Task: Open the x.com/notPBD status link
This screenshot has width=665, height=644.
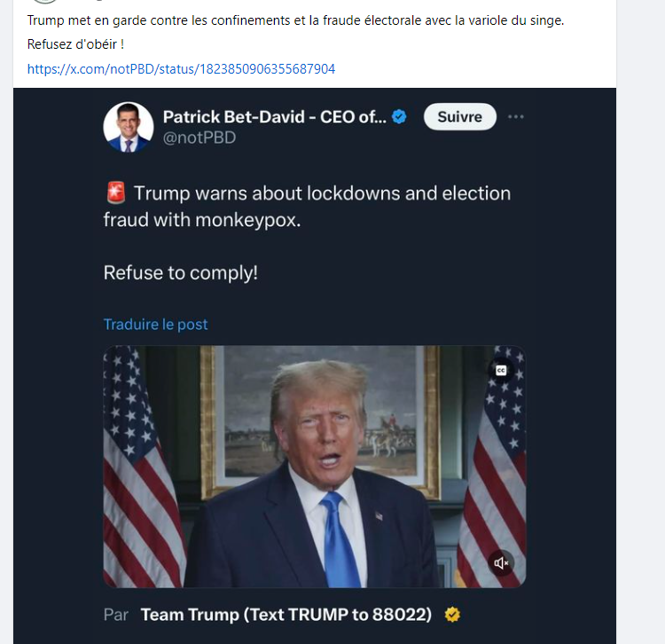Action: [x=181, y=68]
